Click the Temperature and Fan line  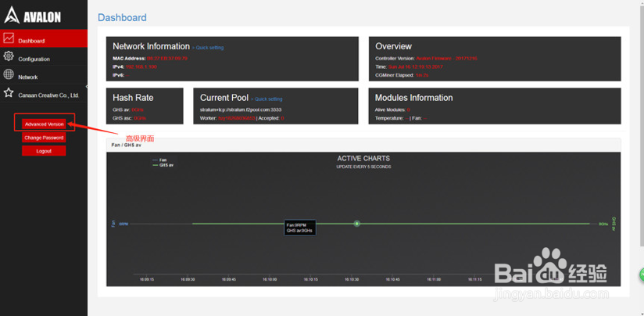pos(401,118)
